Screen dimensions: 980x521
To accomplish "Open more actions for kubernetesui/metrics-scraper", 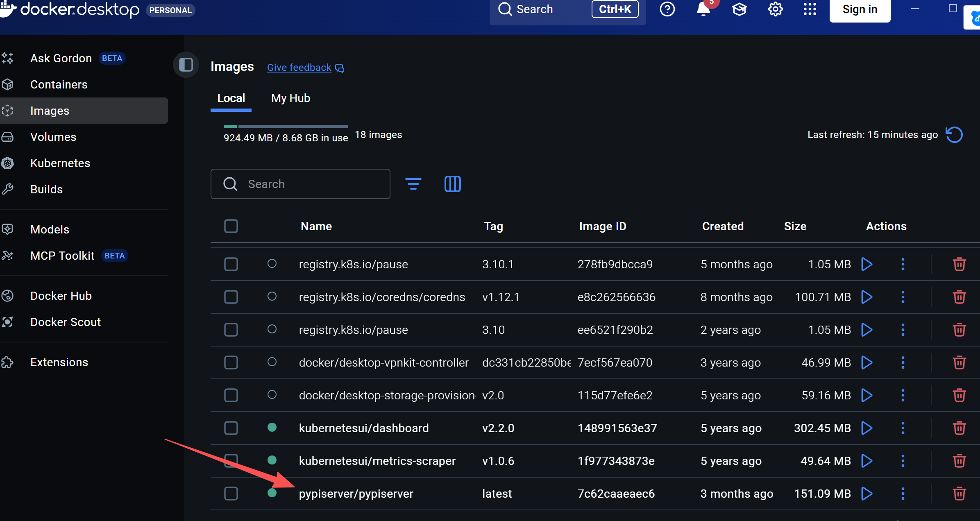I will 903,461.
